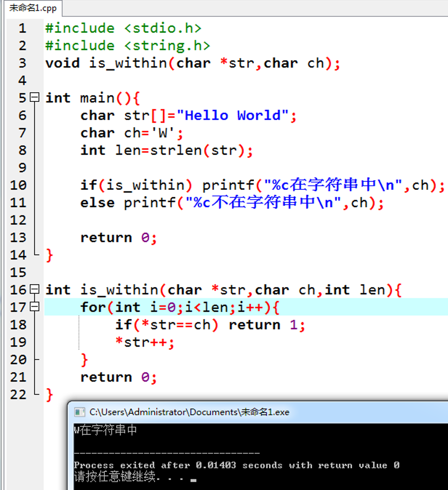The image size is (448, 490).
Task: Collapse the for loop fold at line 17
Action: (35, 307)
